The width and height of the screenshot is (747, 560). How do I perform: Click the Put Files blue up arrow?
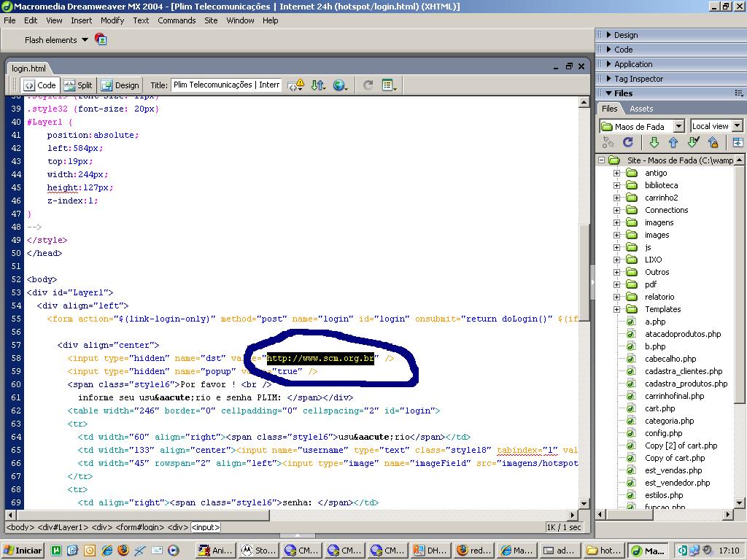673,143
